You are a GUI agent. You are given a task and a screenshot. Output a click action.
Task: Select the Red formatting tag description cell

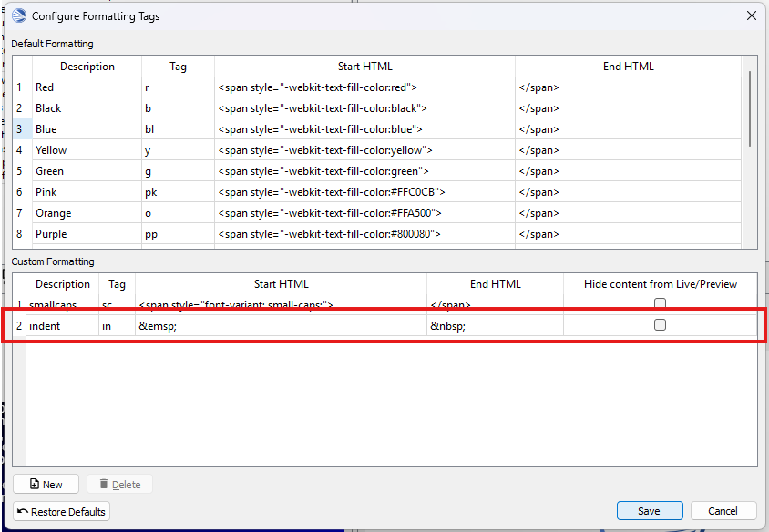click(87, 87)
